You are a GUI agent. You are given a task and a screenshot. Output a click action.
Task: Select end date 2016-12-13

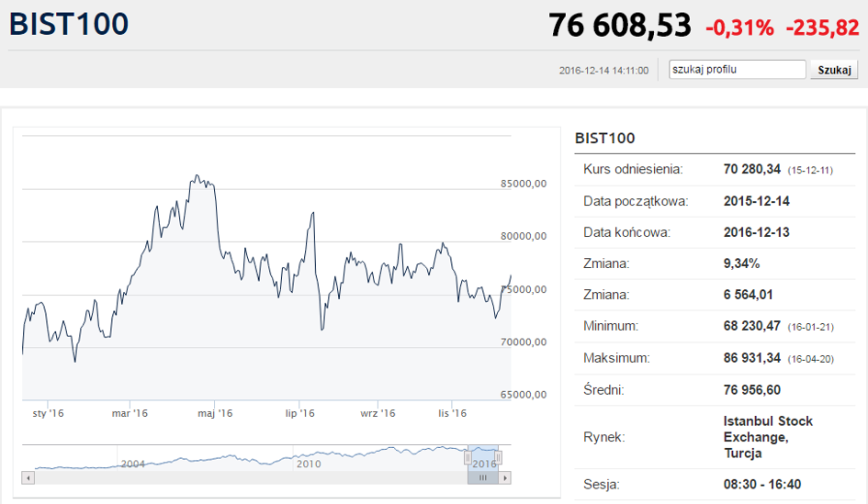tap(756, 232)
